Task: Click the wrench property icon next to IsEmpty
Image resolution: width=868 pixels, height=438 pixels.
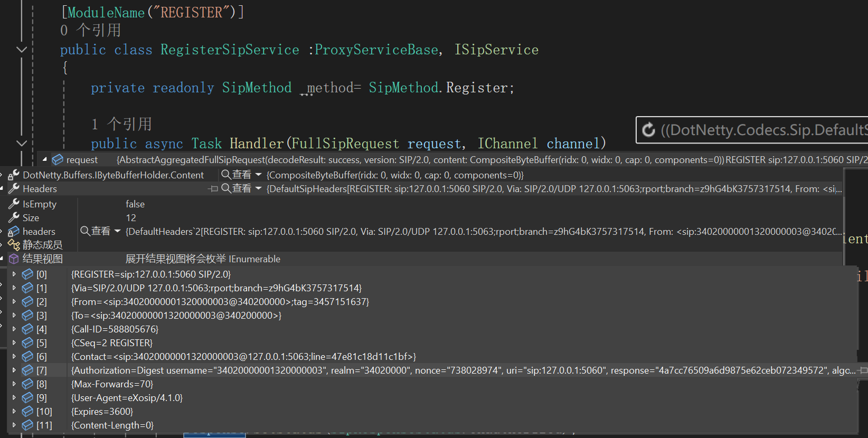Action: 14,204
